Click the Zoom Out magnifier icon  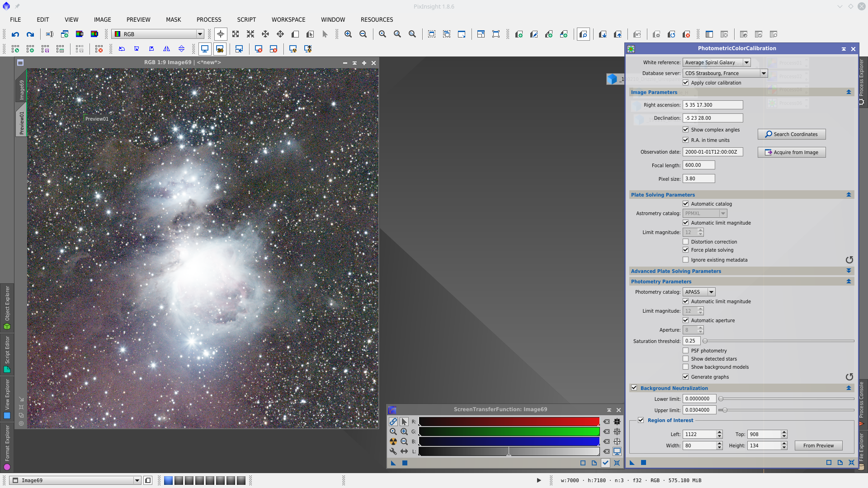(x=363, y=34)
